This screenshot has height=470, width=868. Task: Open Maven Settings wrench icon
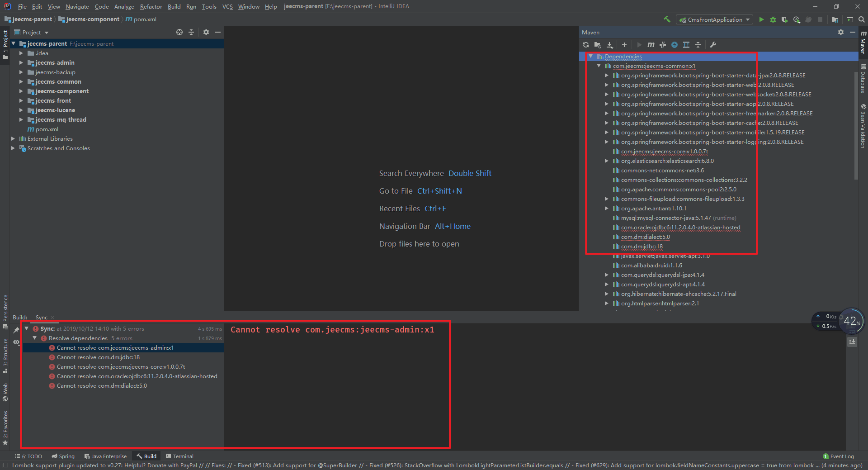[713, 45]
